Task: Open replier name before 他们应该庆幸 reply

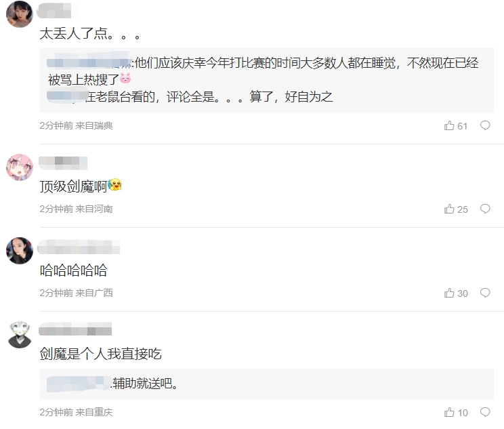Action: (89, 62)
